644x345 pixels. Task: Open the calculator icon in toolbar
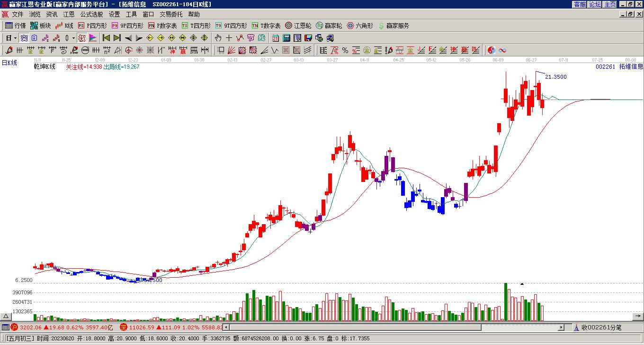coord(286,38)
